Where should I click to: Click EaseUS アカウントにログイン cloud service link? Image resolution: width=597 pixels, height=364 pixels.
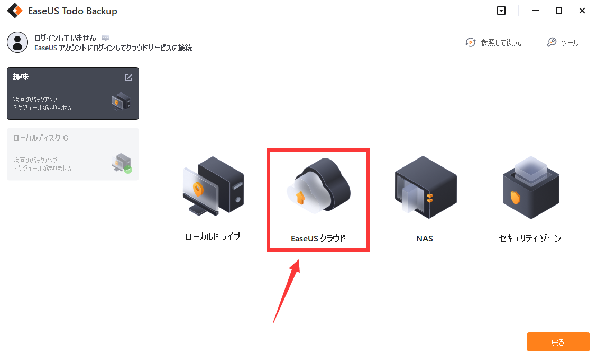coord(113,48)
